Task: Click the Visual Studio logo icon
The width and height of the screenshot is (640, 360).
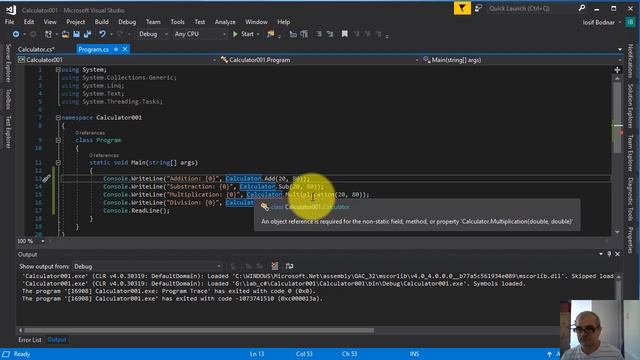Action: [11, 9]
